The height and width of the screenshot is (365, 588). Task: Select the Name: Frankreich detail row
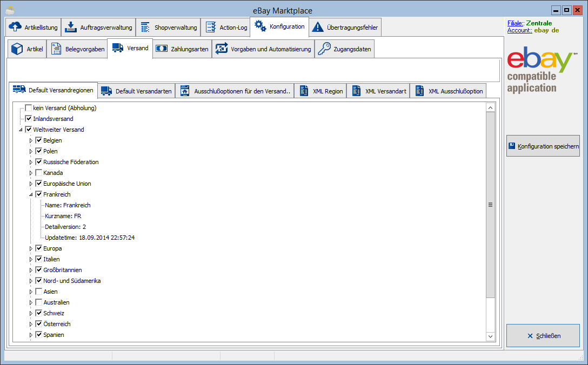[x=68, y=205]
